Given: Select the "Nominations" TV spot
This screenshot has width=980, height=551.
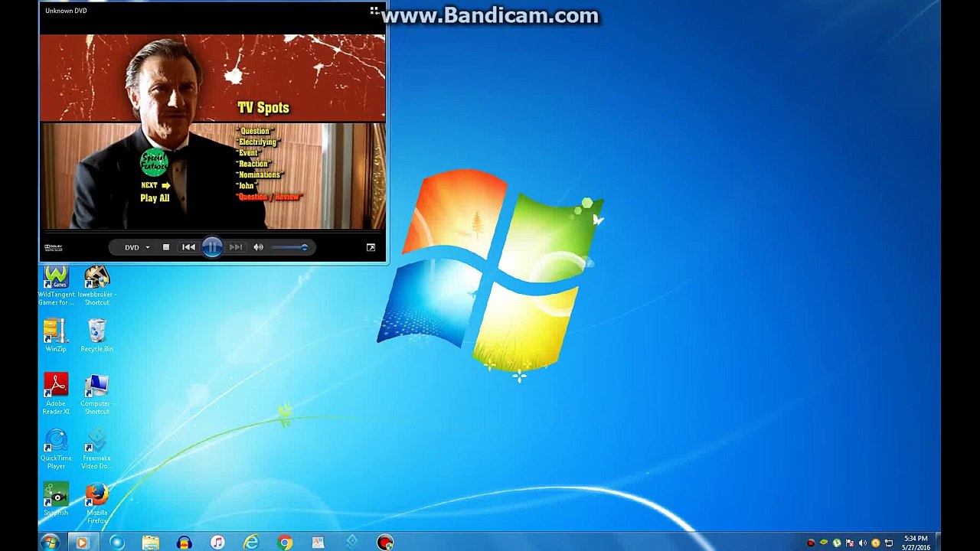Looking at the screenshot, I should 259,174.
